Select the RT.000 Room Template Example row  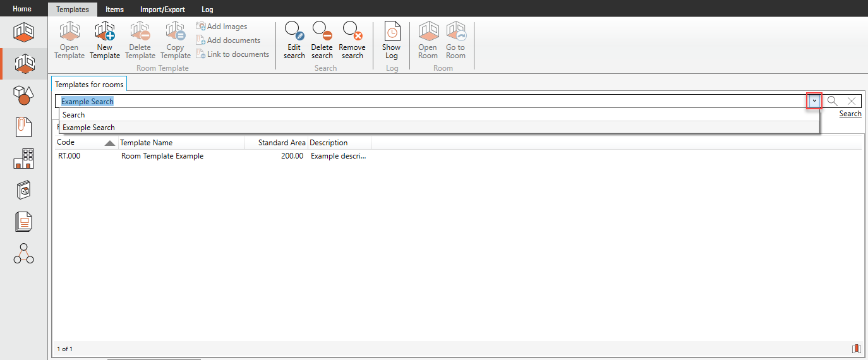click(162, 156)
